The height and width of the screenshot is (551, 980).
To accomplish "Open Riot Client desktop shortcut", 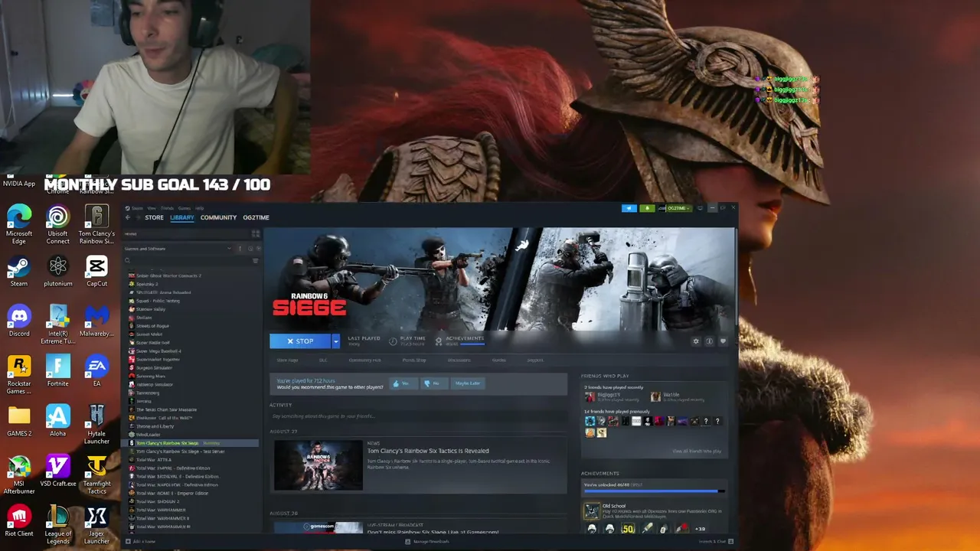I will [19, 520].
